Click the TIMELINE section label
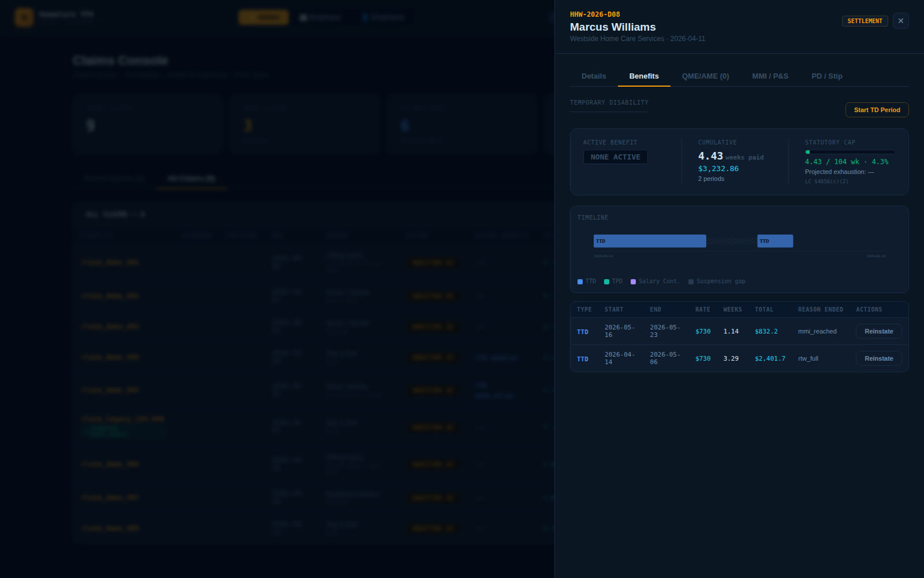 pyautogui.click(x=593, y=218)
